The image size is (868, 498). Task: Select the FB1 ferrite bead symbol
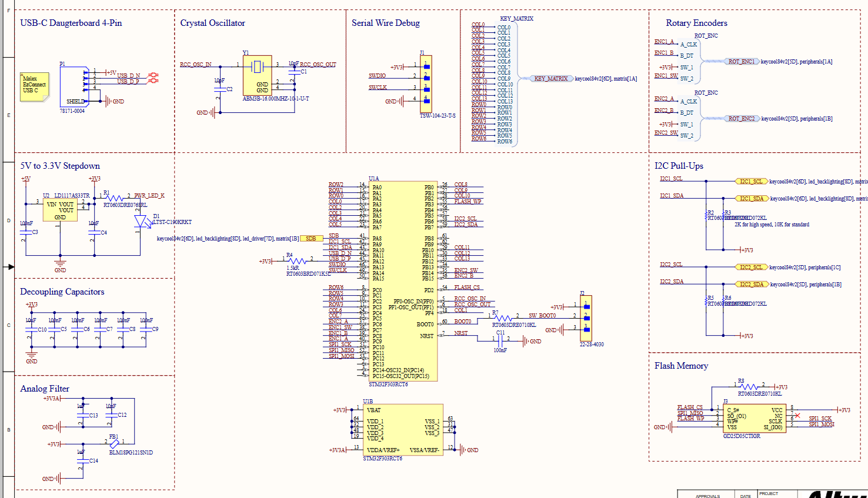[x=114, y=443]
